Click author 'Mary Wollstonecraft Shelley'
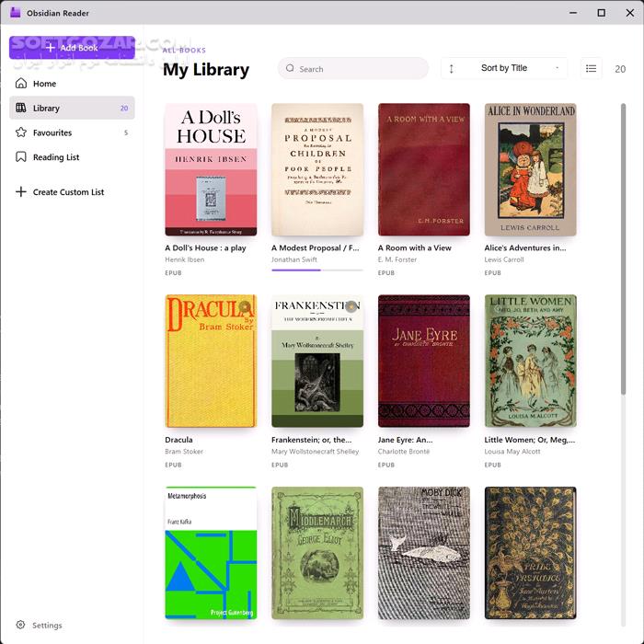The image size is (644, 644). pos(315,452)
